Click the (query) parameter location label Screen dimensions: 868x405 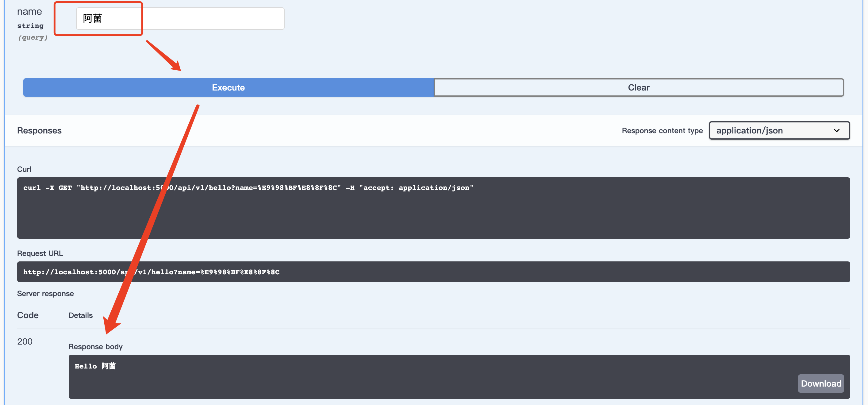(x=33, y=37)
